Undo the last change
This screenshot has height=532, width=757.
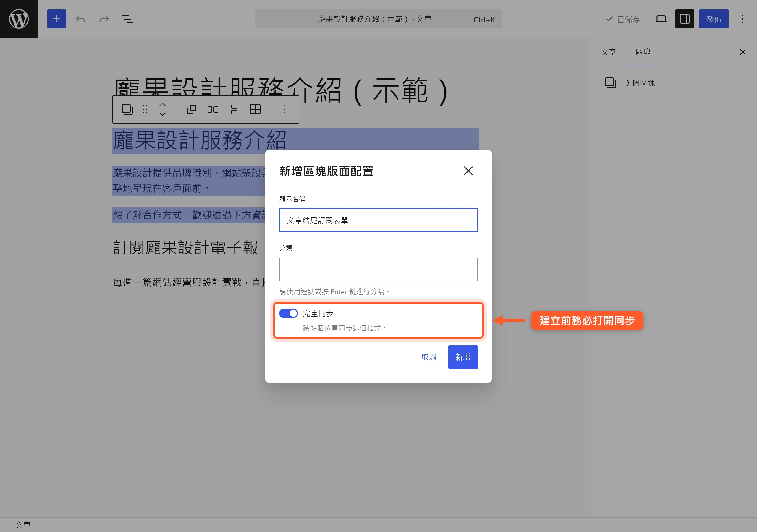click(x=80, y=19)
